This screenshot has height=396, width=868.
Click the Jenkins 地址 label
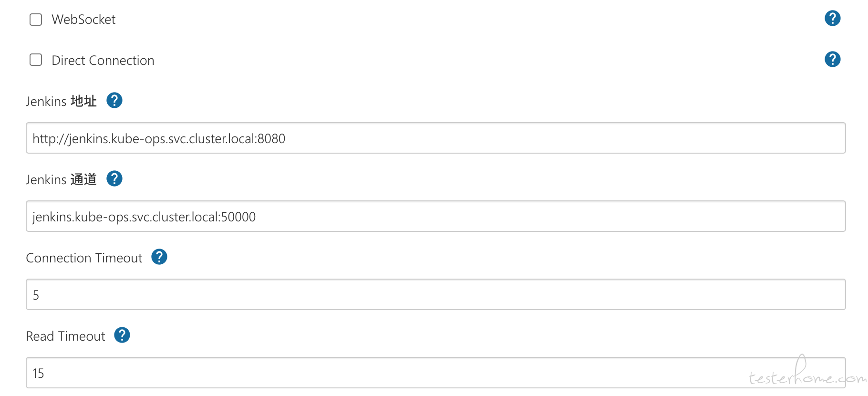[x=61, y=101]
